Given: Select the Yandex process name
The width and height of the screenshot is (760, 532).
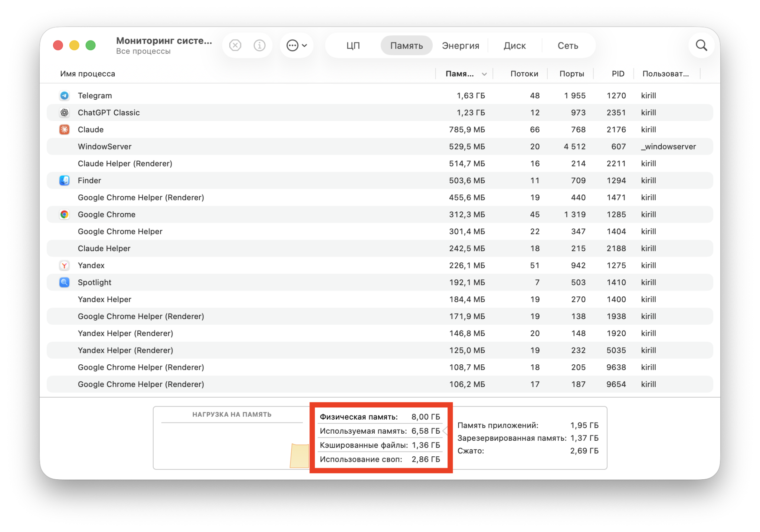Looking at the screenshot, I should [91, 265].
